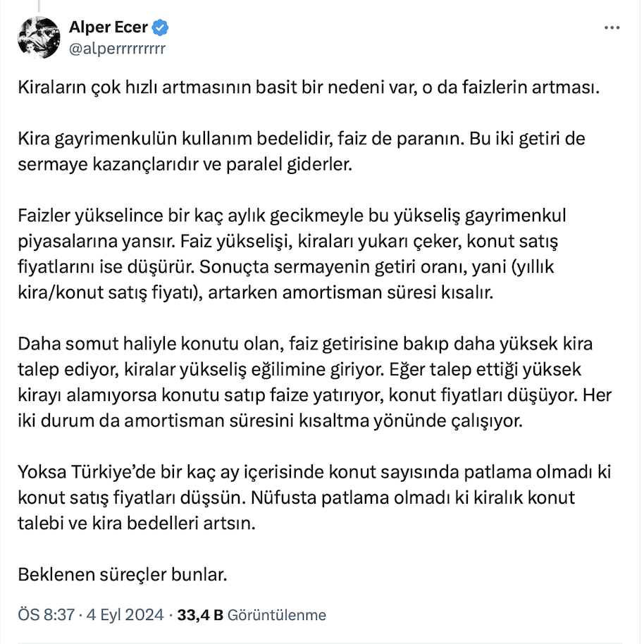
Task: Click the Görüntülenme label
Action: tap(277, 614)
